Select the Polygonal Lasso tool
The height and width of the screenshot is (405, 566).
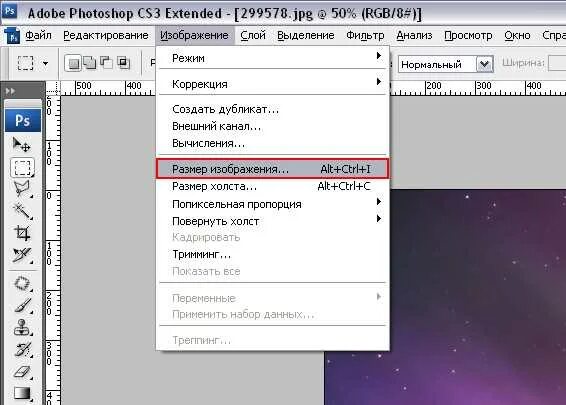(22, 188)
